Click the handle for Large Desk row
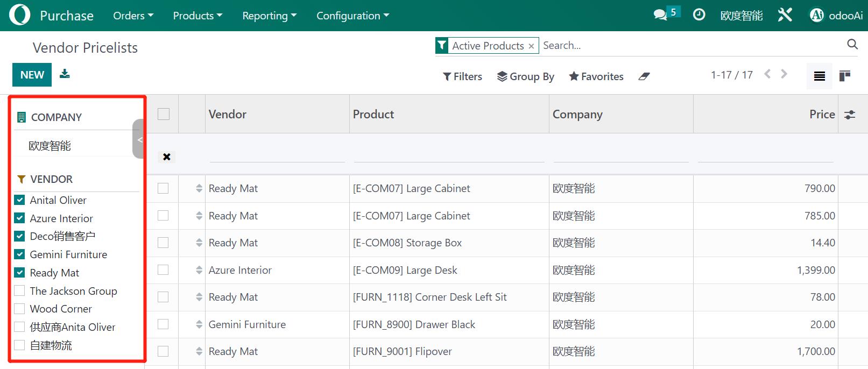This screenshot has height=369, width=868. (199, 270)
